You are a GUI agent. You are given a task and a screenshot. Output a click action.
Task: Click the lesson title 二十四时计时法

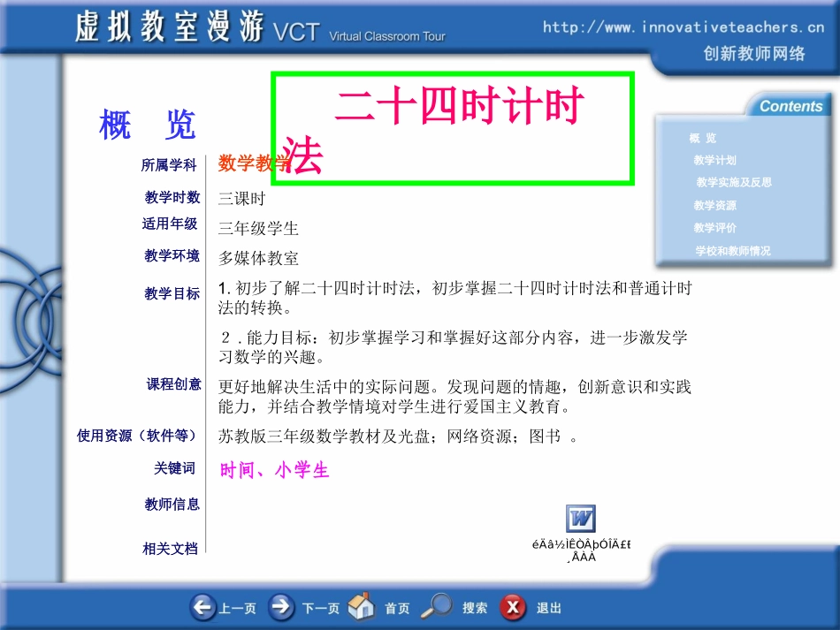coord(453,128)
